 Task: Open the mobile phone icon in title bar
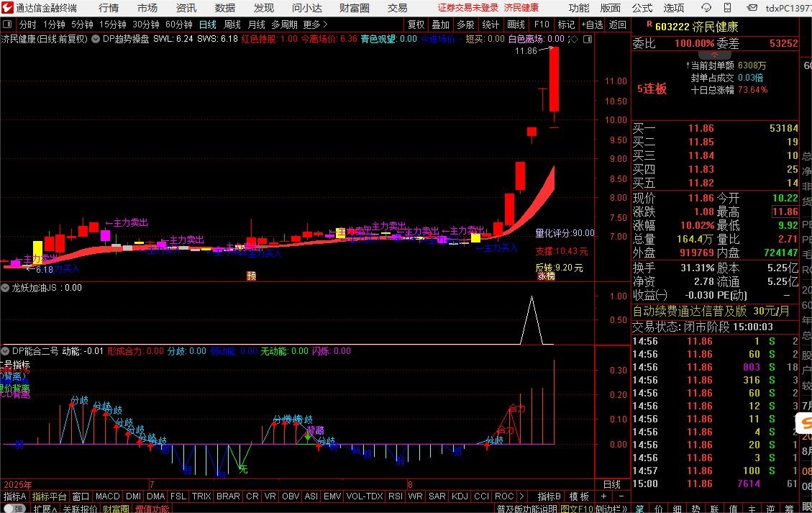pyautogui.click(x=728, y=8)
